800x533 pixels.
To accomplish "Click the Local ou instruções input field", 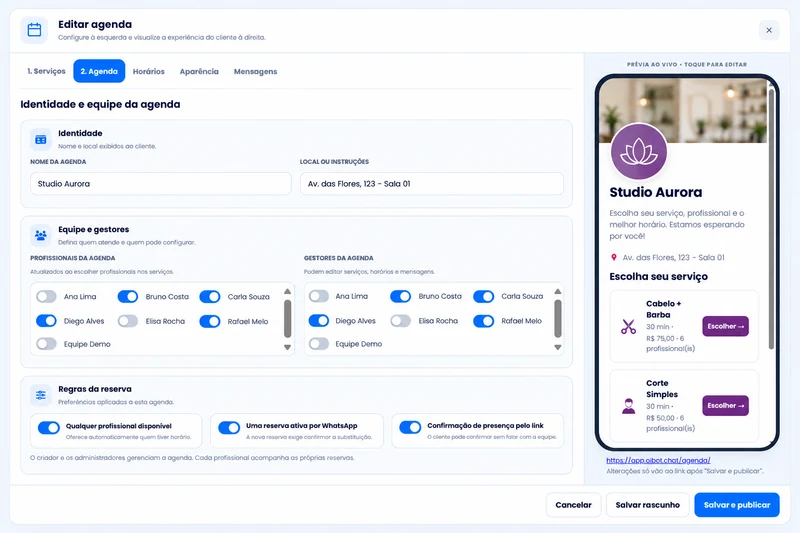I will [x=432, y=184].
